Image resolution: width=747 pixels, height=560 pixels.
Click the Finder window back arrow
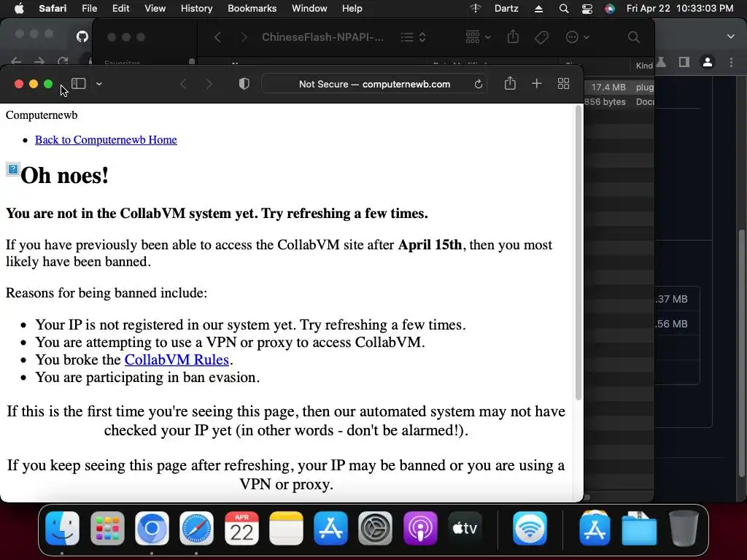point(217,37)
